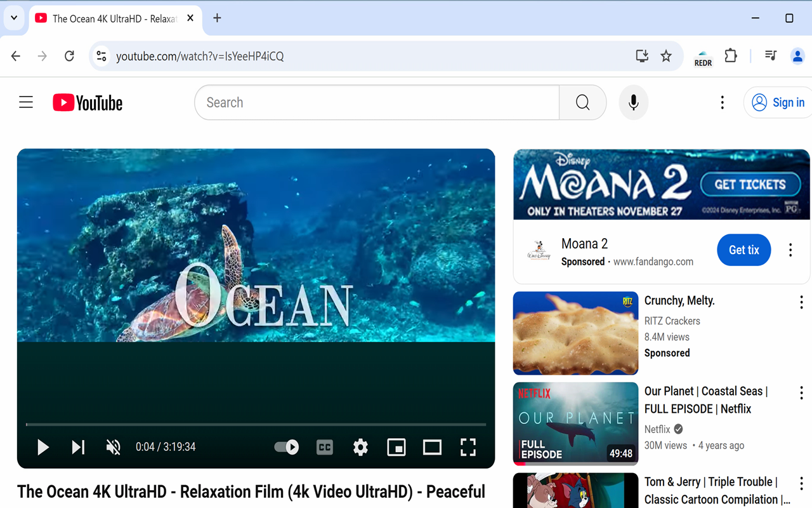This screenshot has height=508, width=812.
Task: Toggle the Autoplay switch
Action: 286,447
